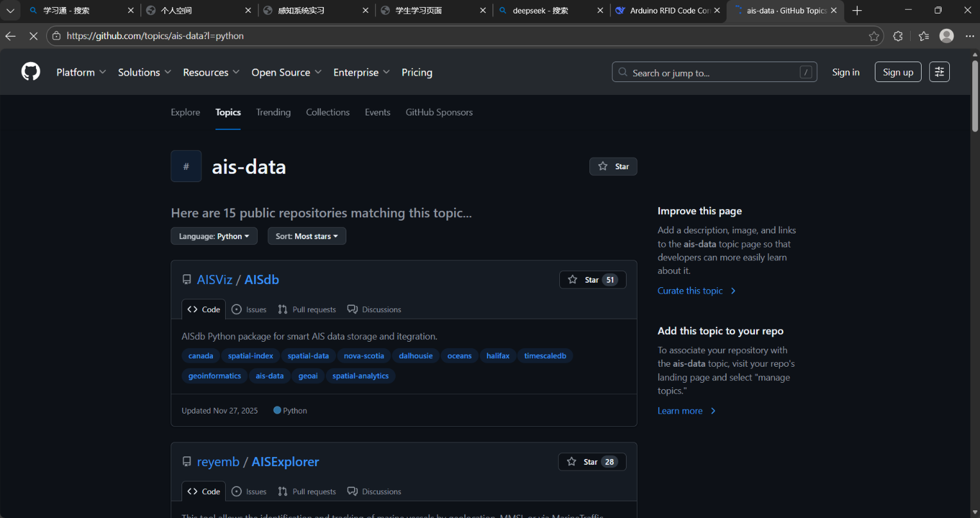Open browser profile avatar
Image resolution: width=980 pixels, height=518 pixels.
tap(947, 36)
